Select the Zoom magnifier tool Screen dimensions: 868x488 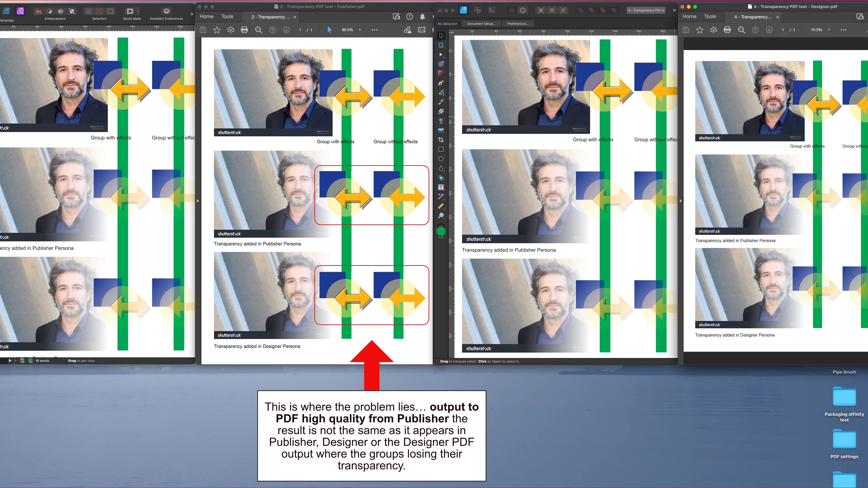tap(441, 216)
